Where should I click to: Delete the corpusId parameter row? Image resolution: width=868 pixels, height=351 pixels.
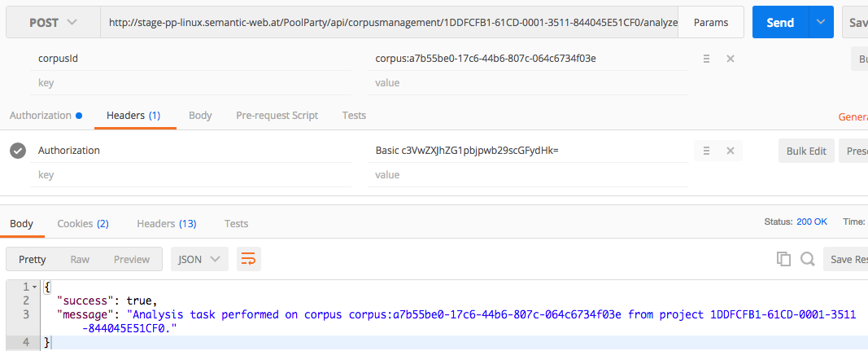(x=731, y=59)
